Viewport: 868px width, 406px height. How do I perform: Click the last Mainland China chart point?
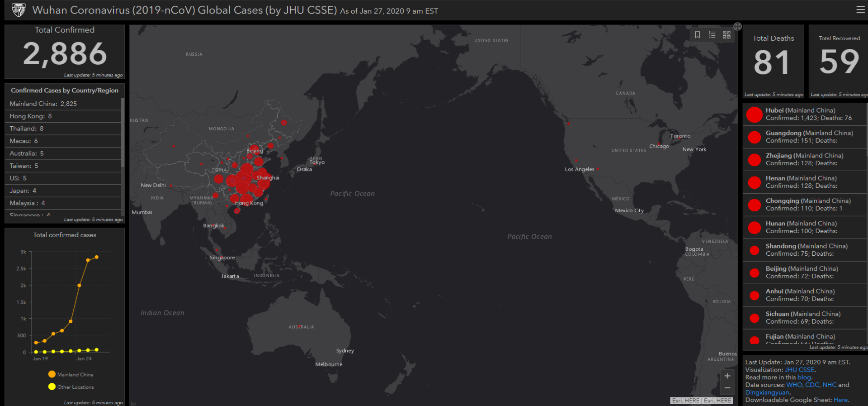[x=96, y=257]
